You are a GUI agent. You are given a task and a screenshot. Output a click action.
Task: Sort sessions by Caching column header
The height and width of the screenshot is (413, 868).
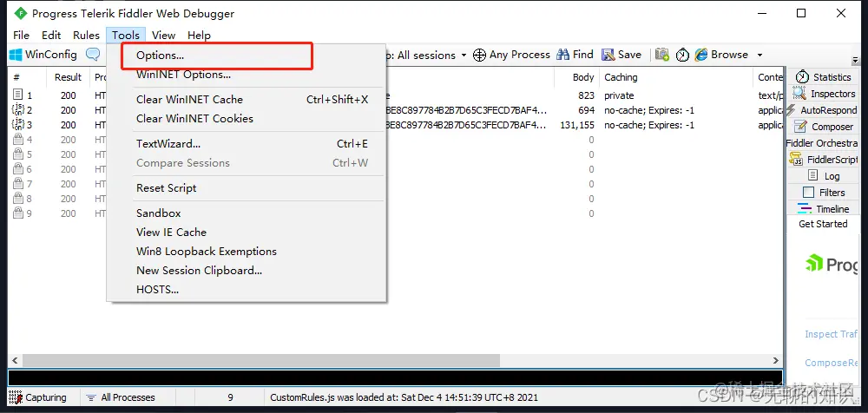pyautogui.click(x=676, y=77)
